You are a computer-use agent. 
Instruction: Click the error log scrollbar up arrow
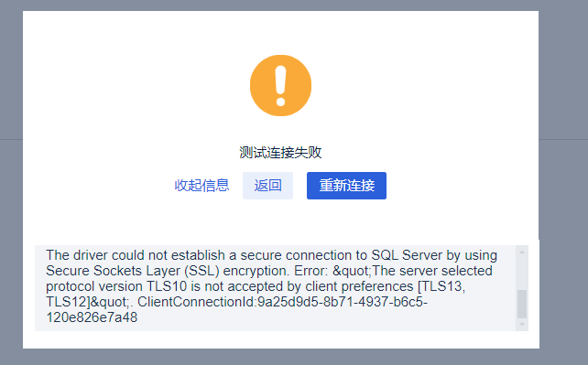point(522,252)
